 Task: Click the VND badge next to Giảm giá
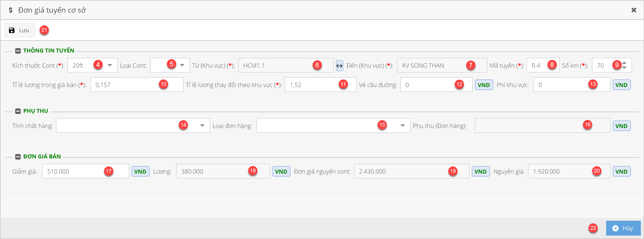coord(140,172)
